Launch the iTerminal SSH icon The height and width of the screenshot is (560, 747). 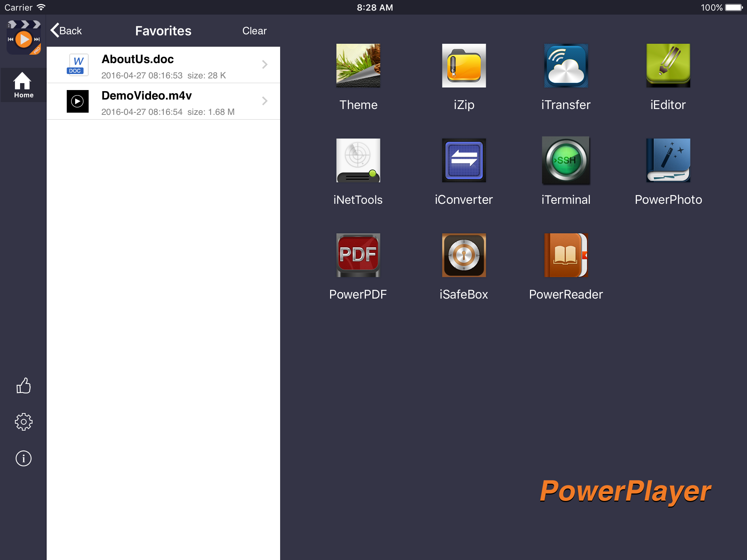click(x=566, y=160)
